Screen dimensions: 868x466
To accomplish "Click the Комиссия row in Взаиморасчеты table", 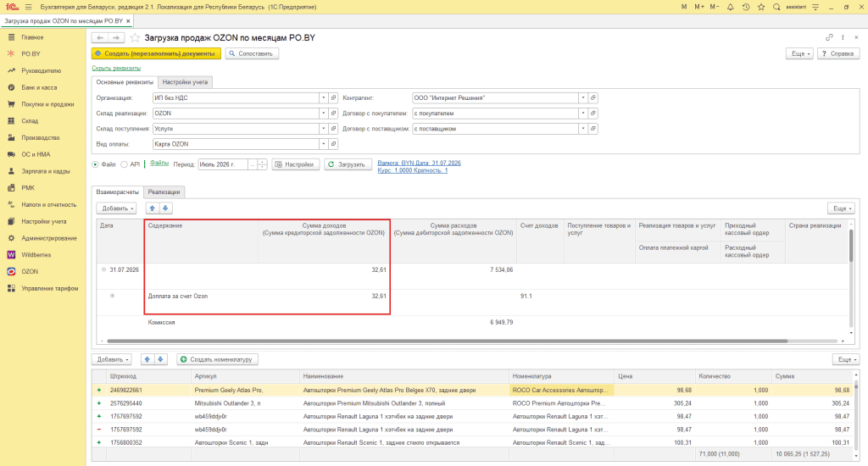I will click(473, 323).
